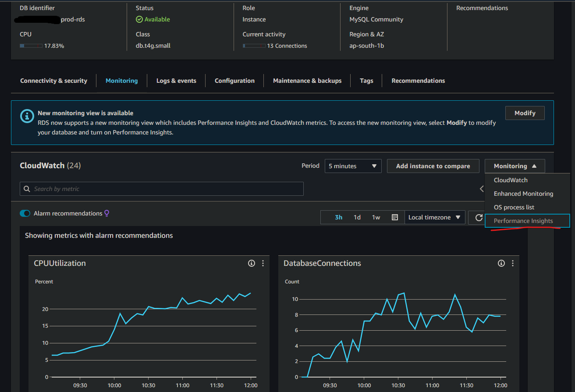Open the Maintenance & backups tab
Viewport: 575px width, 392px height.
click(x=307, y=81)
